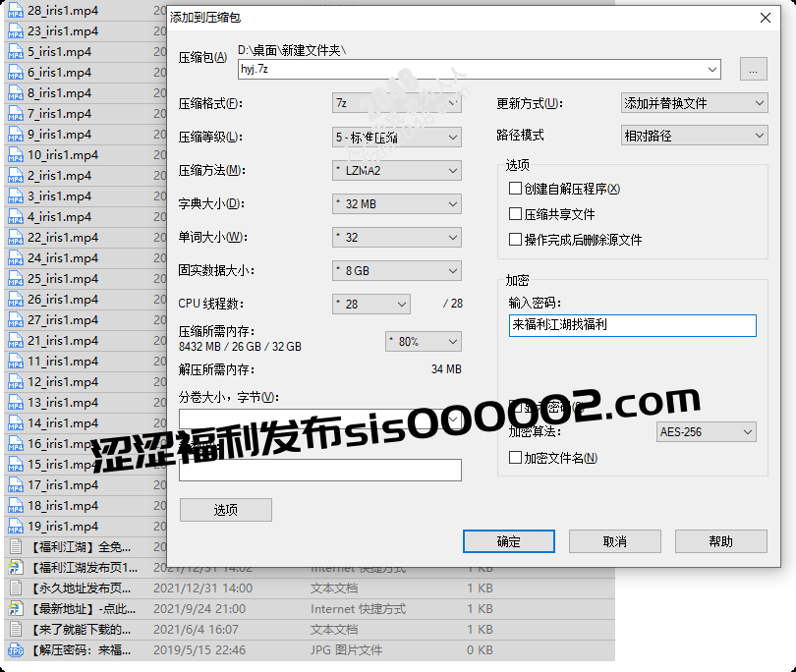Image resolution: width=796 pixels, height=672 pixels.
Task: Click the 选项 button
Action: 225,510
